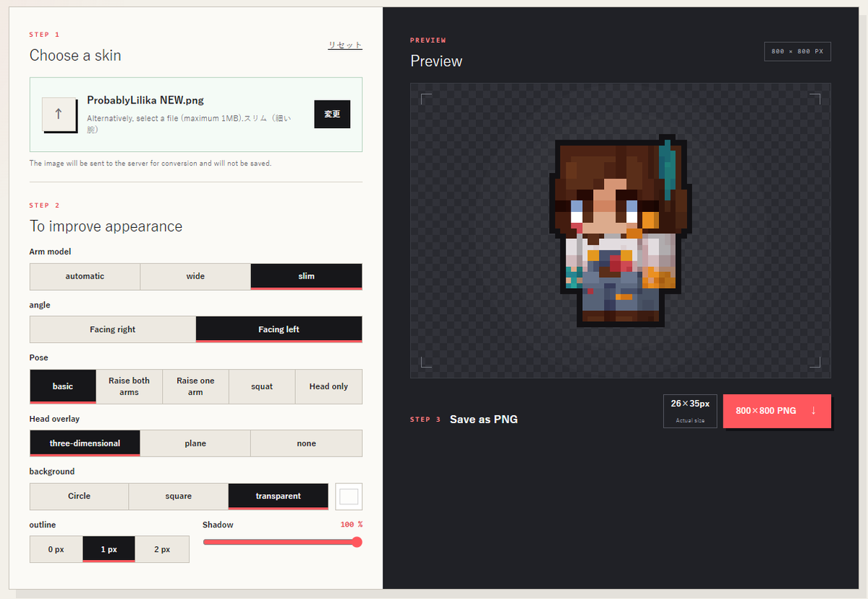
Task: Click the STEP 1 label
Action: [45, 35]
